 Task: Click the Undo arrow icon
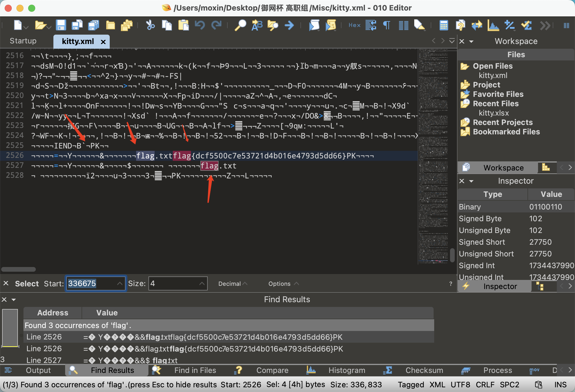(x=200, y=26)
